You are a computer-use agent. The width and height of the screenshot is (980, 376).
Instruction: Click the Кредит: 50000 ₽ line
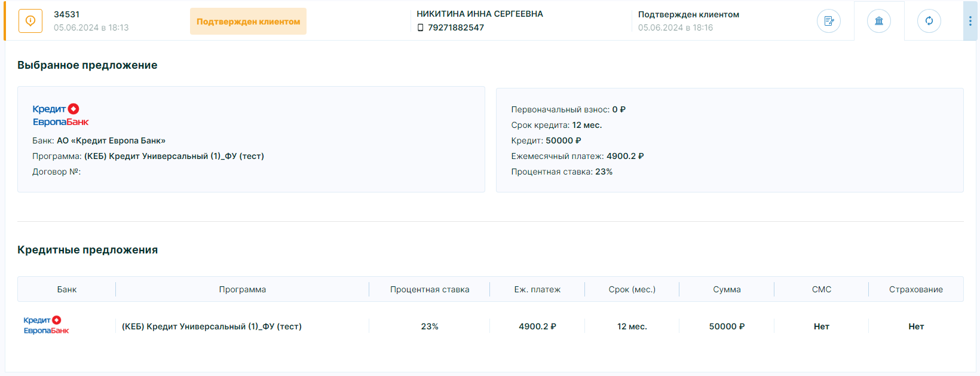tap(546, 140)
